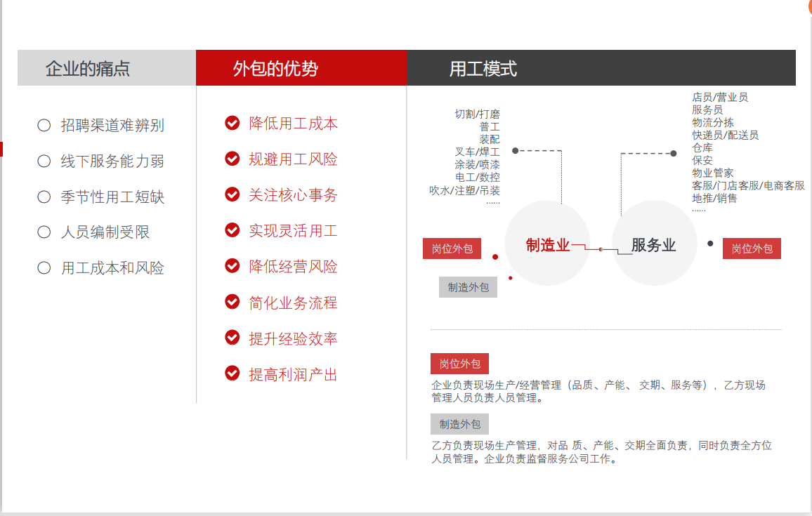Viewport: 812px width, 516px height.
Task: Click the 制造业 circle
Action: (x=547, y=244)
